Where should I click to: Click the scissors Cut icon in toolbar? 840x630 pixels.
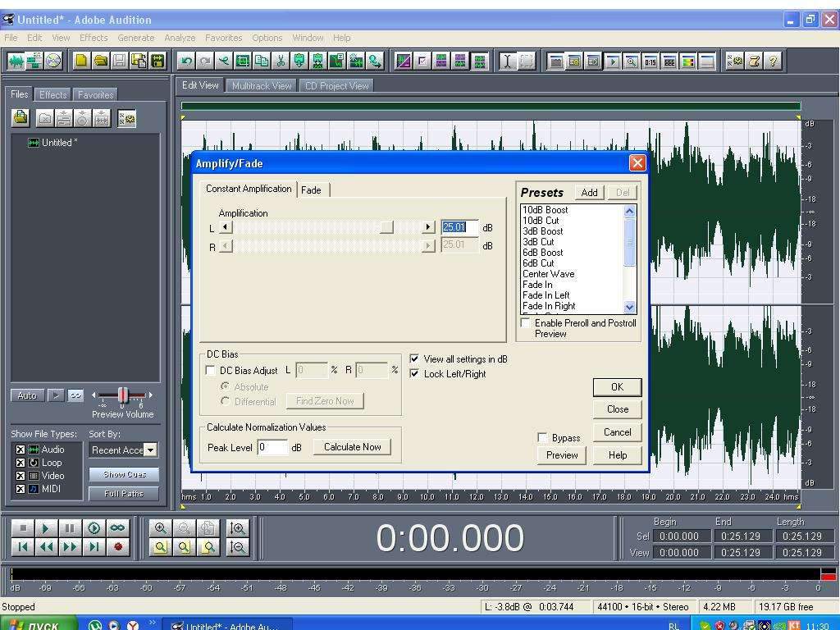click(x=281, y=61)
